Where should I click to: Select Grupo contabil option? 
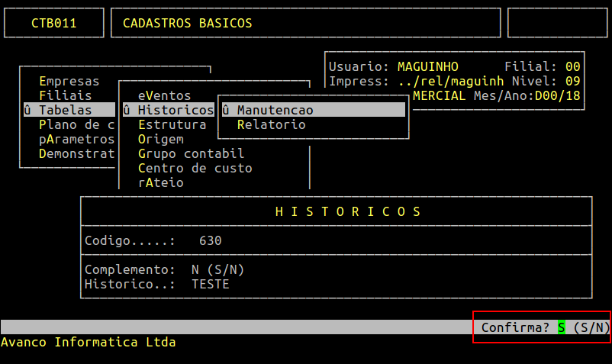(x=191, y=153)
